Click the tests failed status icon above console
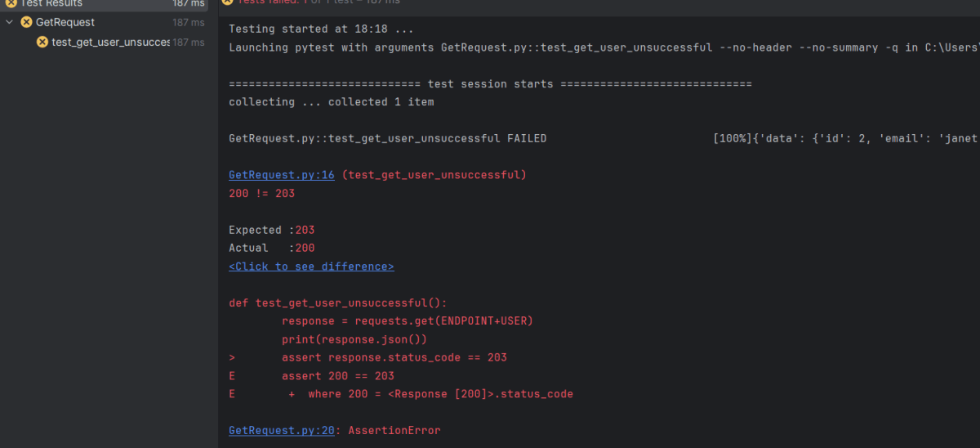The width and height of the screenshot is (980, 448). (228, 2)
